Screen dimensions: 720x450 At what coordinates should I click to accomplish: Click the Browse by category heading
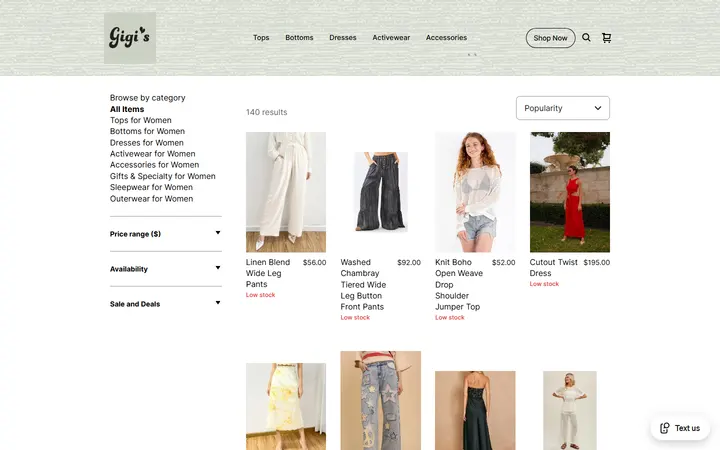[147, 98]
